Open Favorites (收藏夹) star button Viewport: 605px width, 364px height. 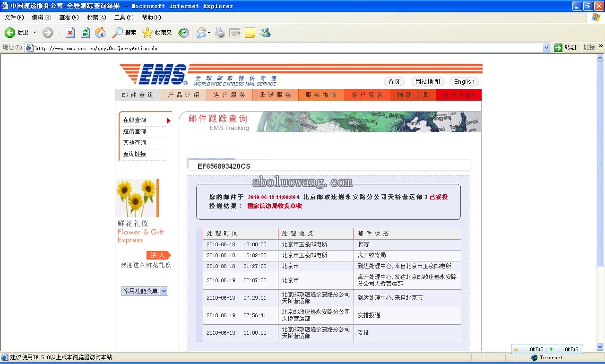[x=157, y=33]
